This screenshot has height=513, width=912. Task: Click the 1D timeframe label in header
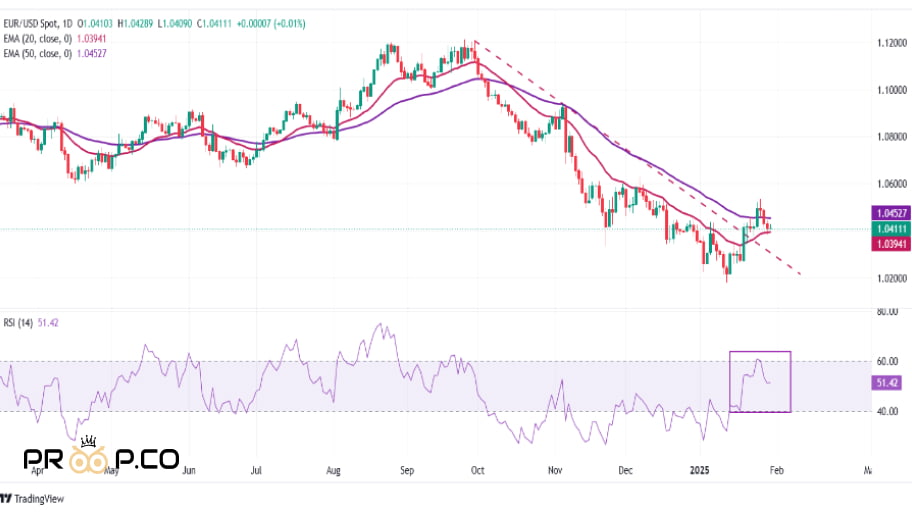pyautogui.click(x=67, y=24)
